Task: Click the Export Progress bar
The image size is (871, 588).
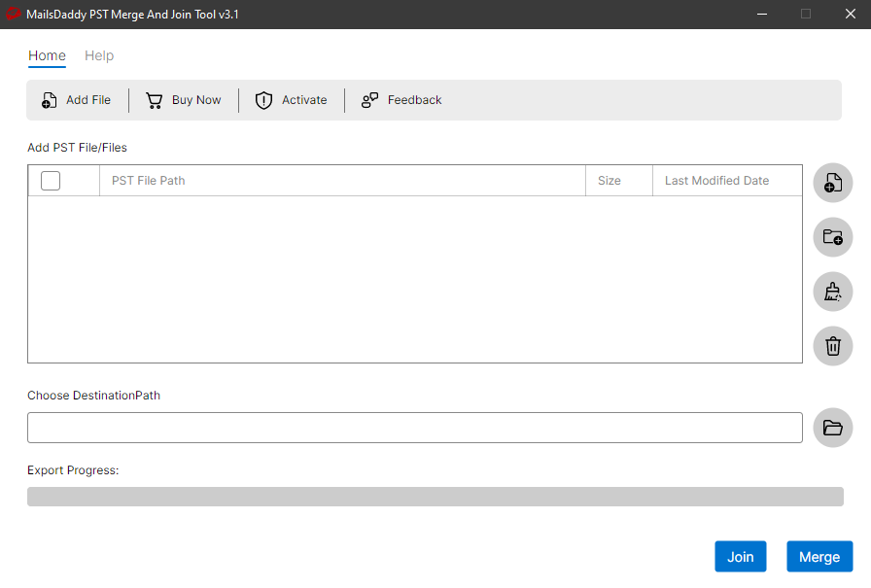Action: pos(435,497)
